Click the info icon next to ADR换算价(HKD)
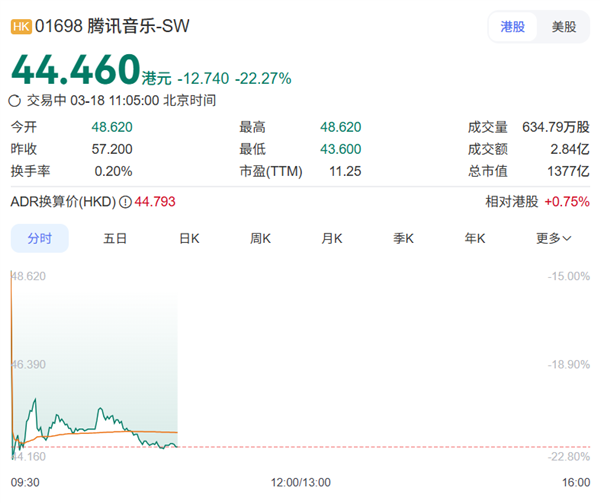600x503 pixels. tap(125, 202)
